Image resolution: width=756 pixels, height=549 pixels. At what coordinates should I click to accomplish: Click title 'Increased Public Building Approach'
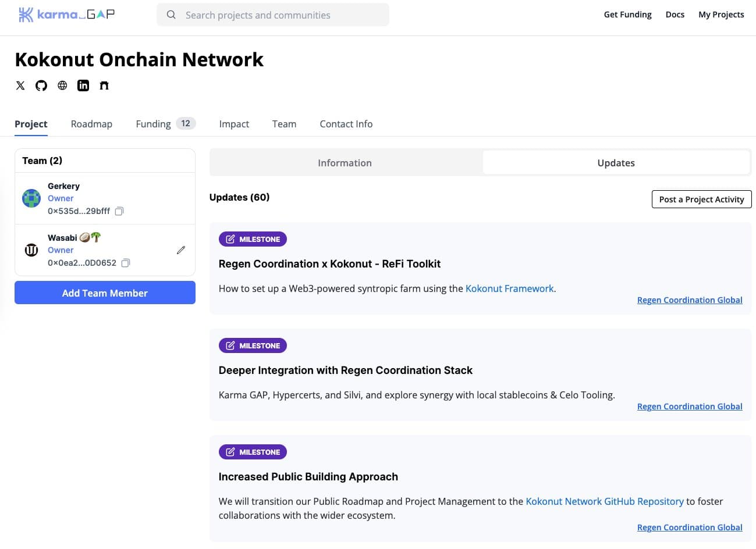(308, 477)
